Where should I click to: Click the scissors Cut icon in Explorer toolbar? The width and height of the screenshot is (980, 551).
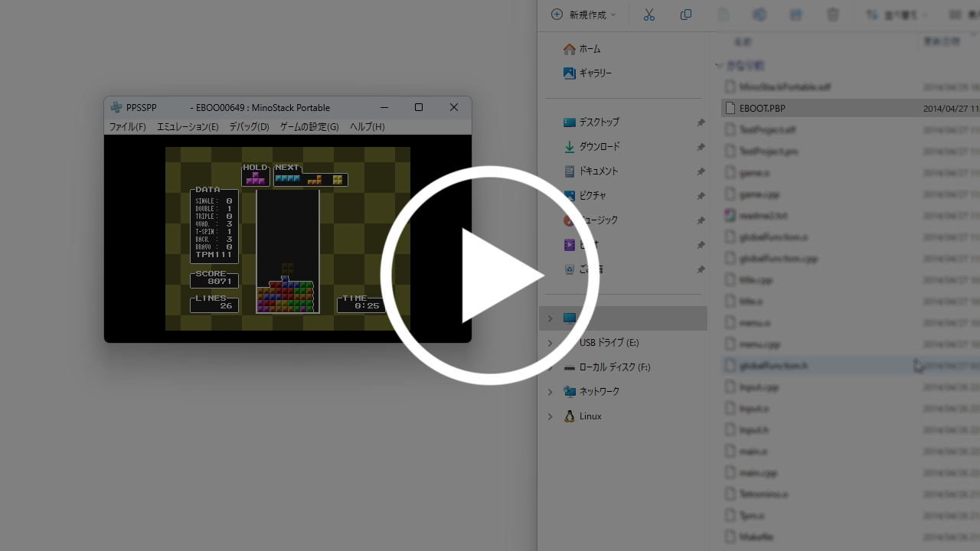[649, 15]
